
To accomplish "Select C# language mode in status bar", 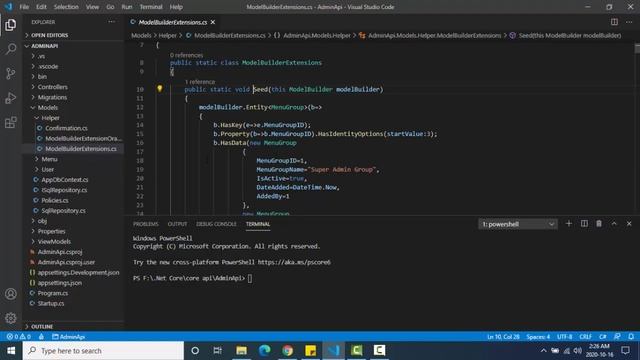I will [x=602, y=337].
